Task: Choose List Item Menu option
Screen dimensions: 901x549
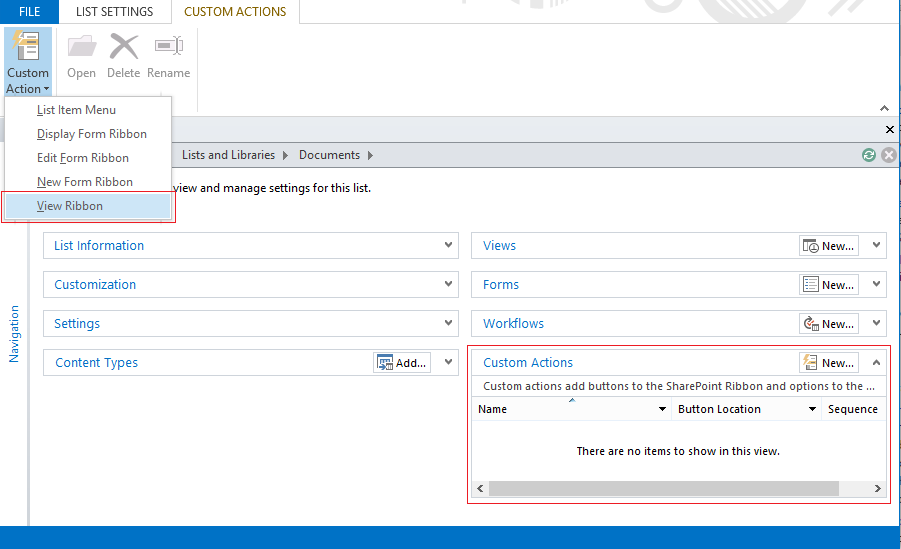Action: 76,110
